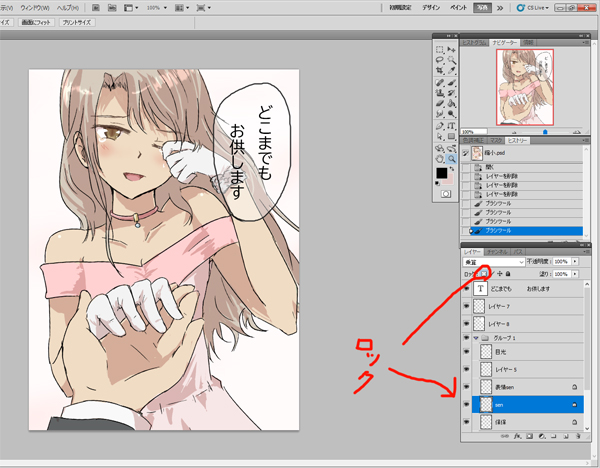Select the Eraser tool
This screenshot has height=468, width=600.
coord(440,103)
